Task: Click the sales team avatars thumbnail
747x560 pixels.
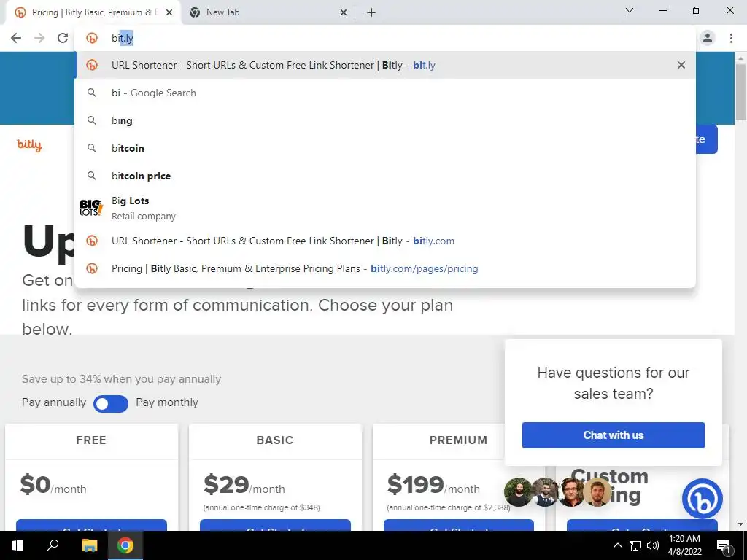Action: [x=557, y=492]
